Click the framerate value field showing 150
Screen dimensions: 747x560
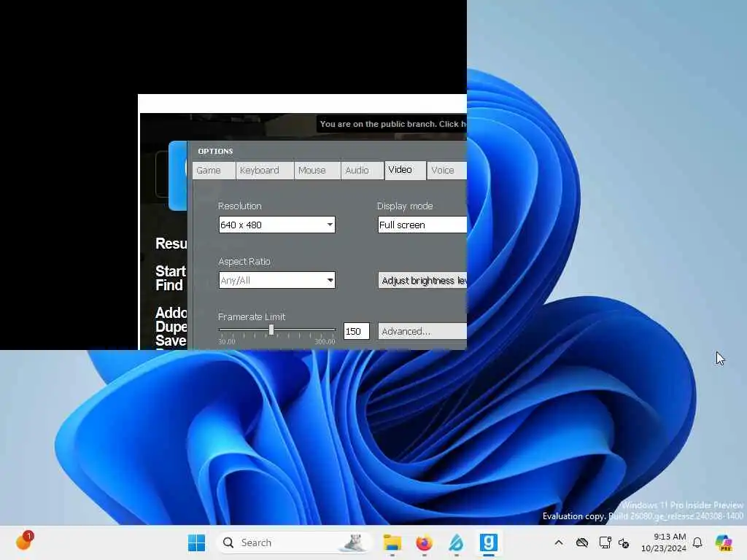tap(356, 331)
